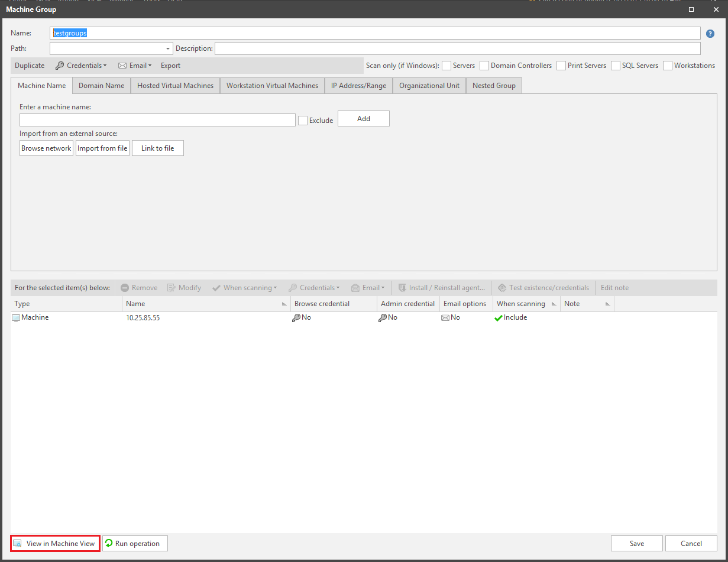Screen dimensions: 728x562
Task: Click the View in Machine View icon
Action: point(17,543)
